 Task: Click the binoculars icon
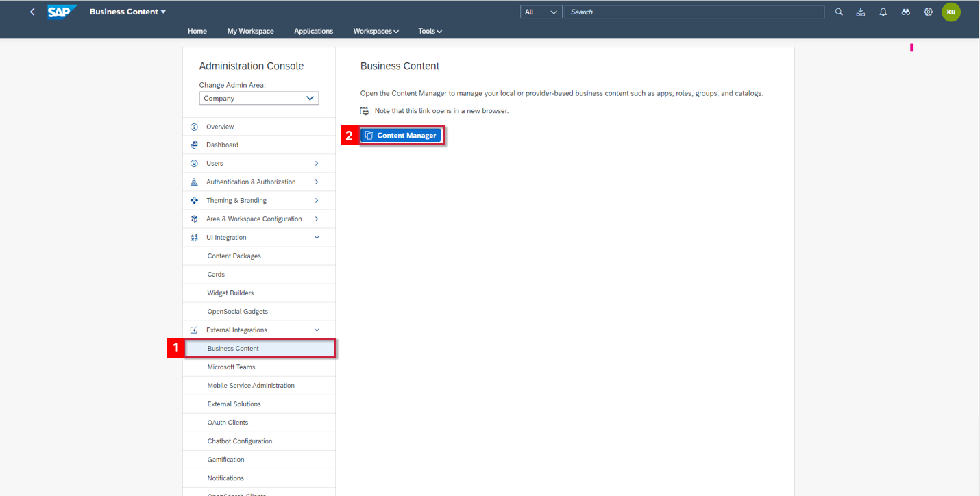click(906, 12)
